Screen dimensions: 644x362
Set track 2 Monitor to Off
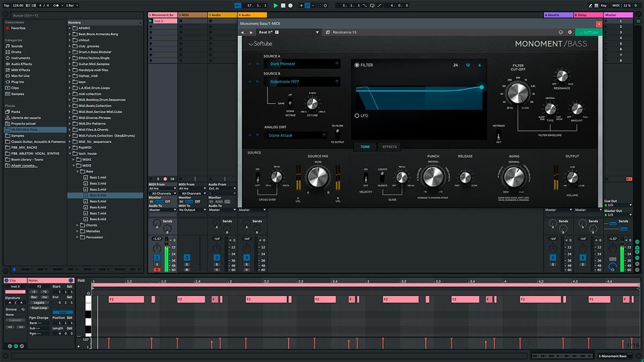coord(197,202)
